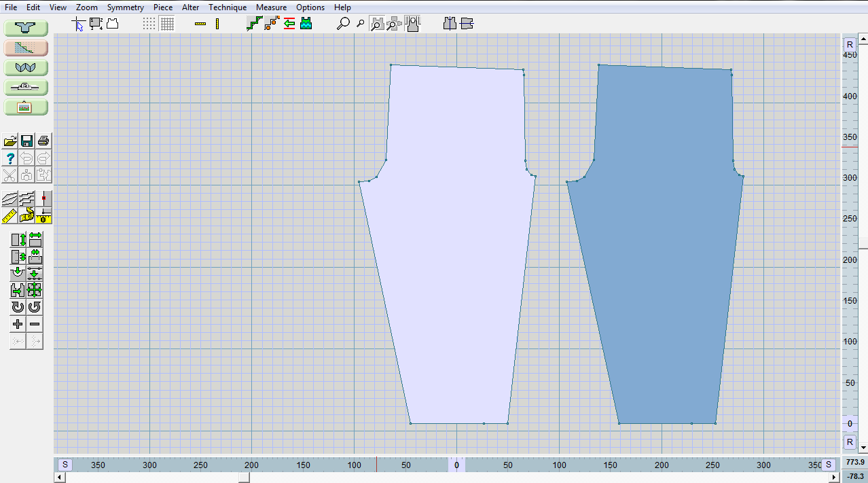868x483 pixels.
Task: Click the stretch piece horizontally icon
Action: tap(35, 239)
